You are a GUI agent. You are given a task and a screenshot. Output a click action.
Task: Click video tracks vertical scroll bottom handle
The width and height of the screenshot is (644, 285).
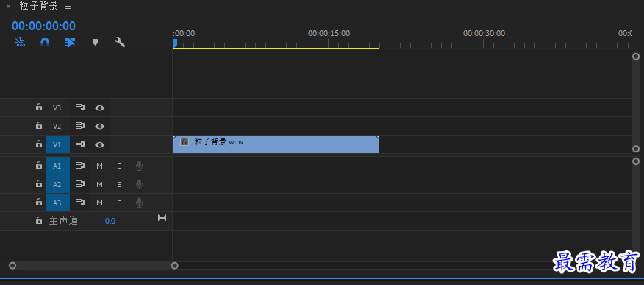coord(636,149)
